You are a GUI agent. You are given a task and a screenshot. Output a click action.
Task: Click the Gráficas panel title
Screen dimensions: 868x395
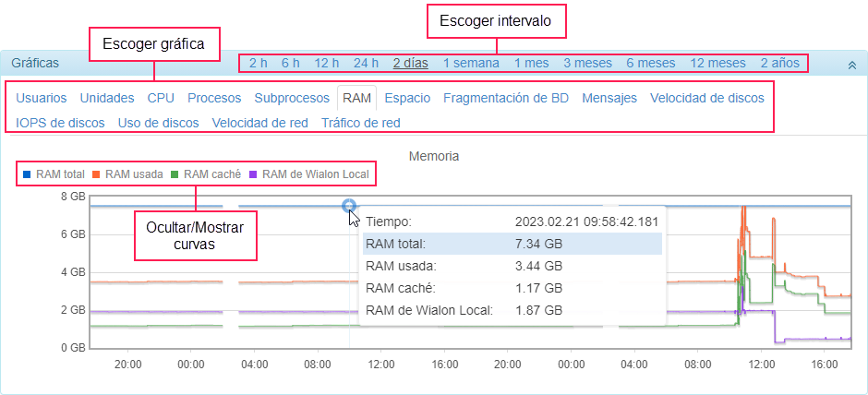pos(35,63)
